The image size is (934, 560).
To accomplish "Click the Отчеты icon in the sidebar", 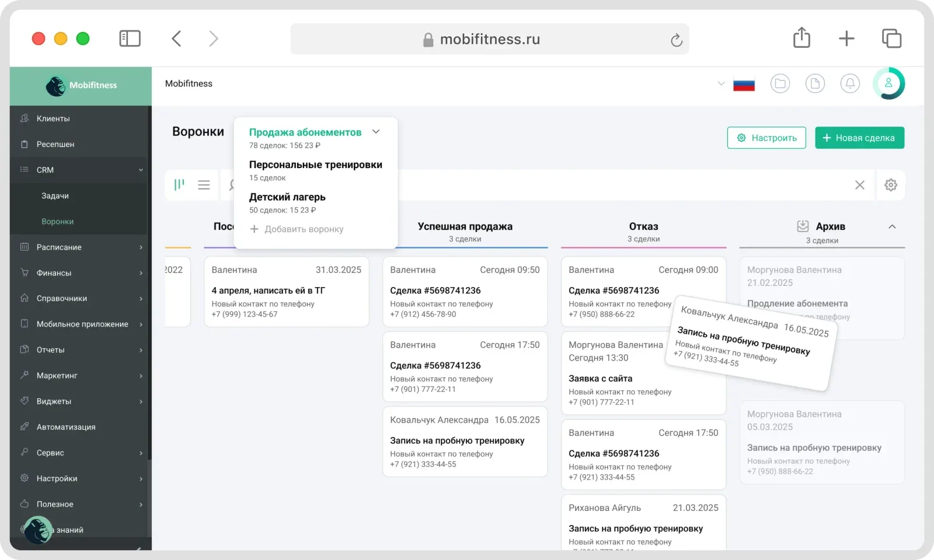I will (25, 349).
